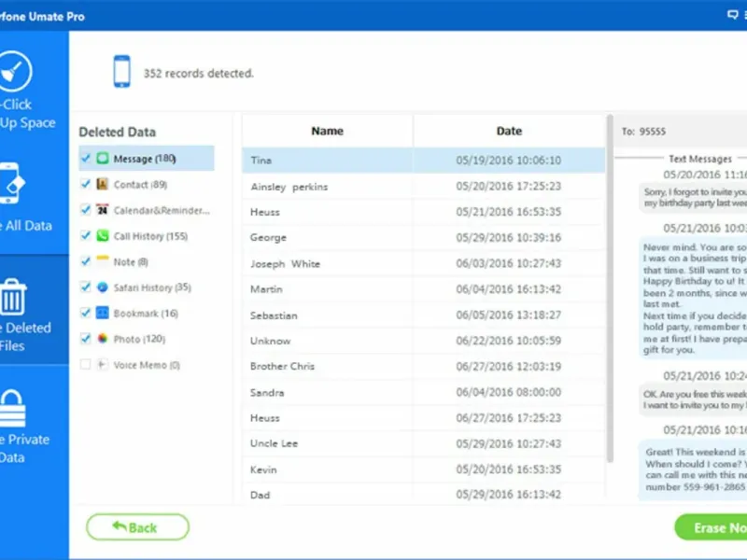The height and width of the screenshot is (560, 747).
Task: Uncheck the Message (180) checkbox
Action: point(85,158)
